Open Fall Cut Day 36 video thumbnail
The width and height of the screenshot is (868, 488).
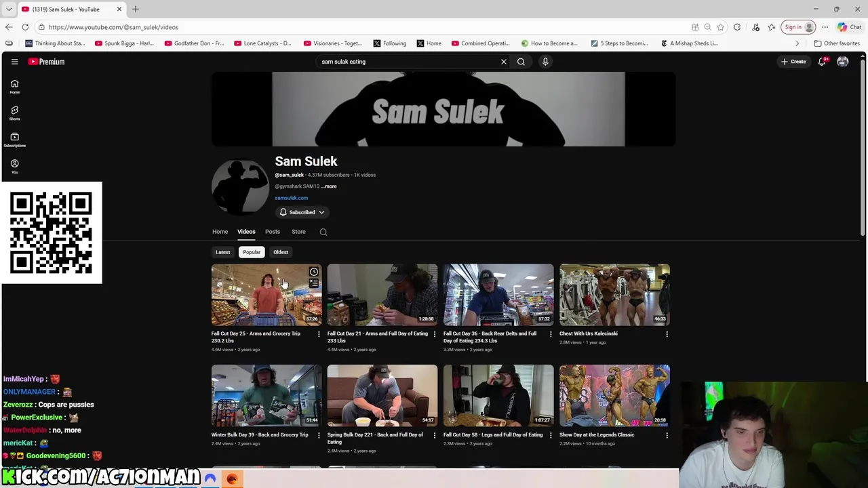[x=498, y=295]
